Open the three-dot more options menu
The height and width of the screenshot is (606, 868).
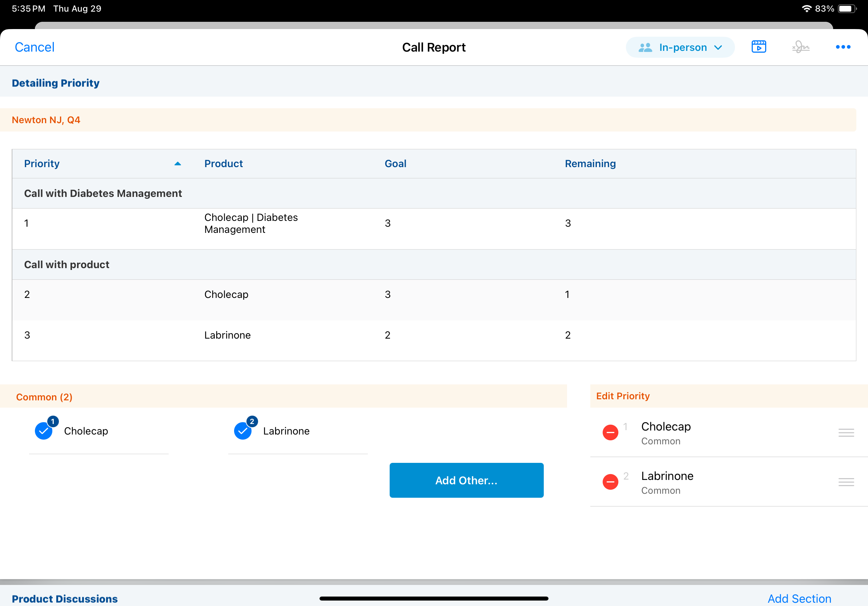[x=843, y=47]
